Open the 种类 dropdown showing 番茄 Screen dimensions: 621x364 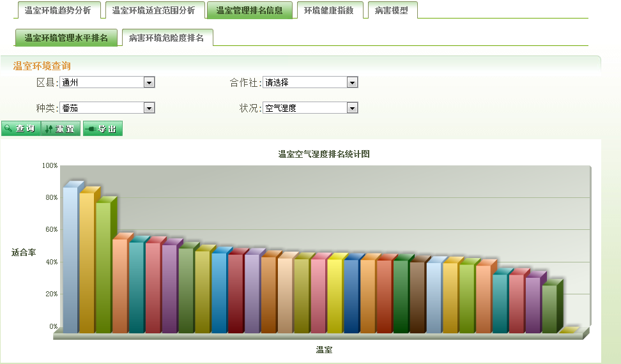coord(107,108)
